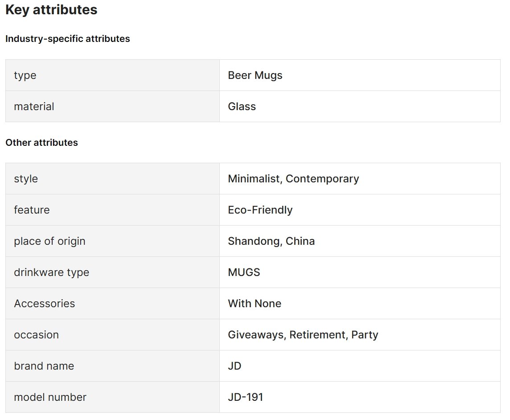
Task: Click the material label cell
Action: [112, 107]
